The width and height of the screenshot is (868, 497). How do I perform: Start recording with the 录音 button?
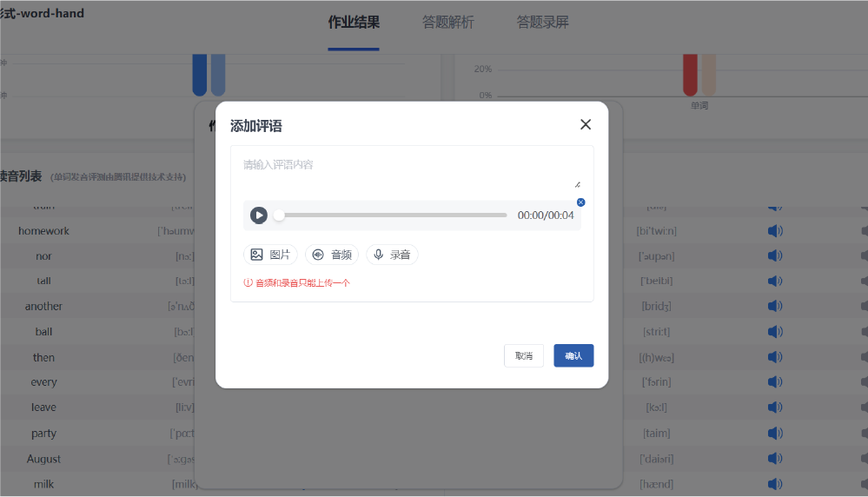(x=392, y=255)
